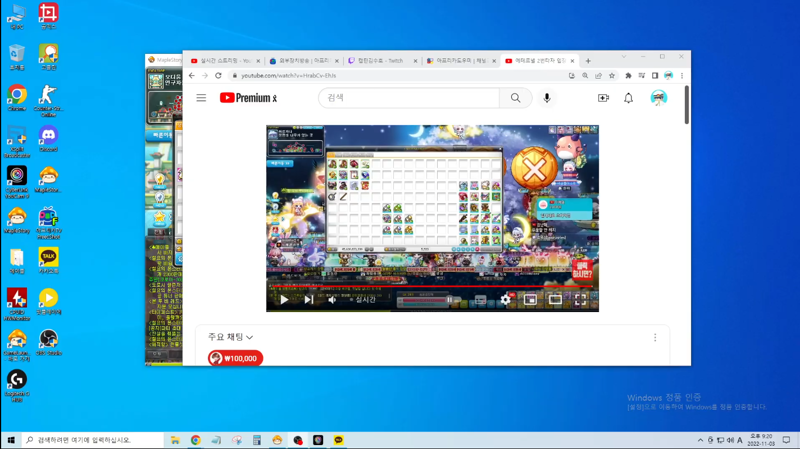The width and height of the screenshot is (800, 449).
Task: Open the YouTube account avatar menu
Action: (659, 98)
